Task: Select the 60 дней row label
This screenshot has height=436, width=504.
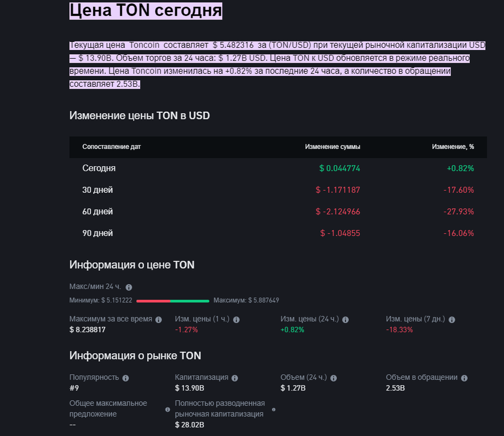Action: click(x=97, y=212)
